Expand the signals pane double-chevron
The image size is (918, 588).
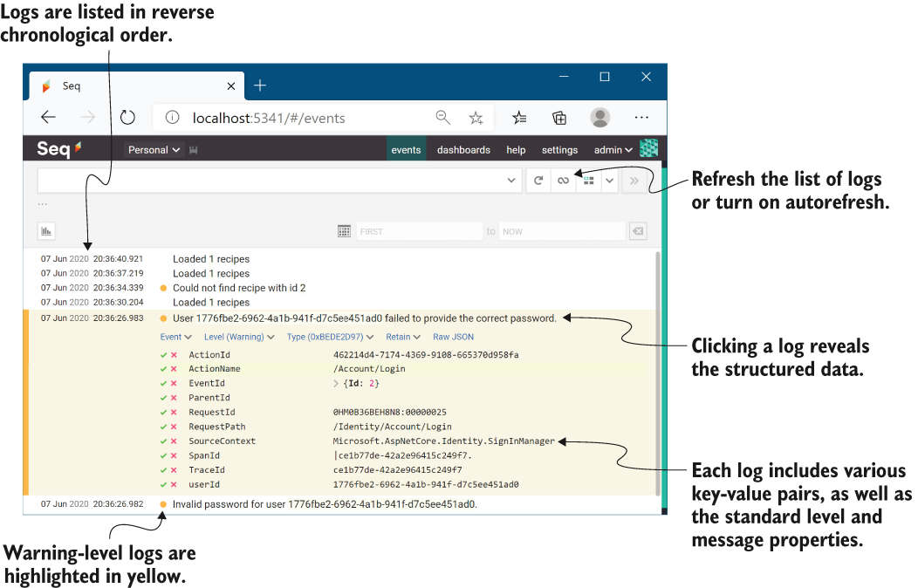[634, 181]
